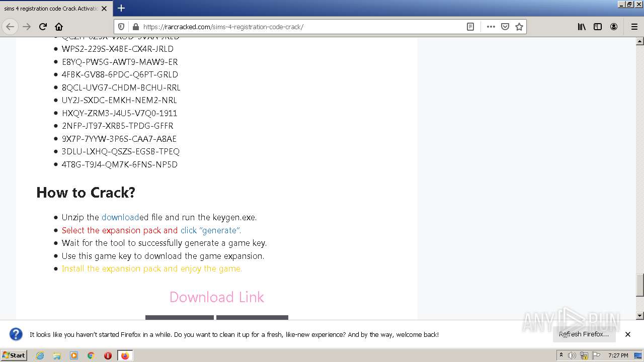The image size is (644, 362).
Task: Open Action Center flag icon
Action: click(596, 355)
